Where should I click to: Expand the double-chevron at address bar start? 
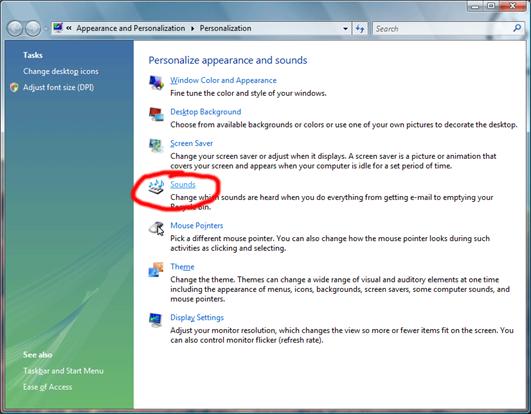[x=69, y=28]
